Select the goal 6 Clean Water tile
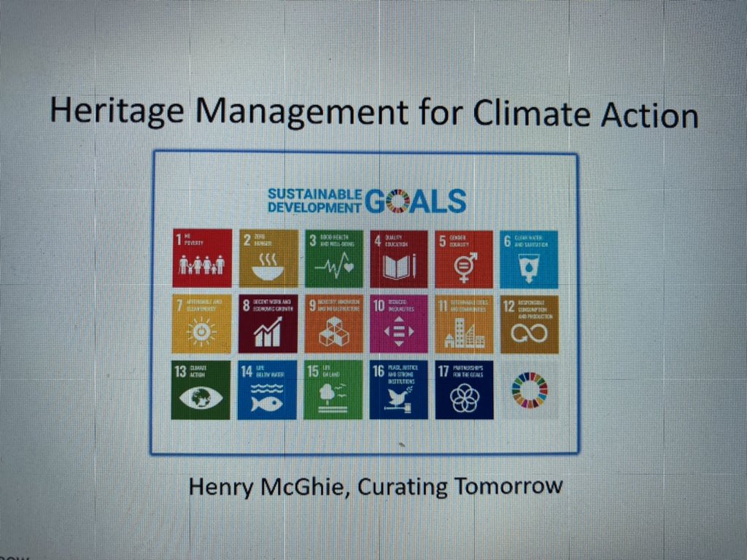The image size is (747, 560). (x=529, y=260)
